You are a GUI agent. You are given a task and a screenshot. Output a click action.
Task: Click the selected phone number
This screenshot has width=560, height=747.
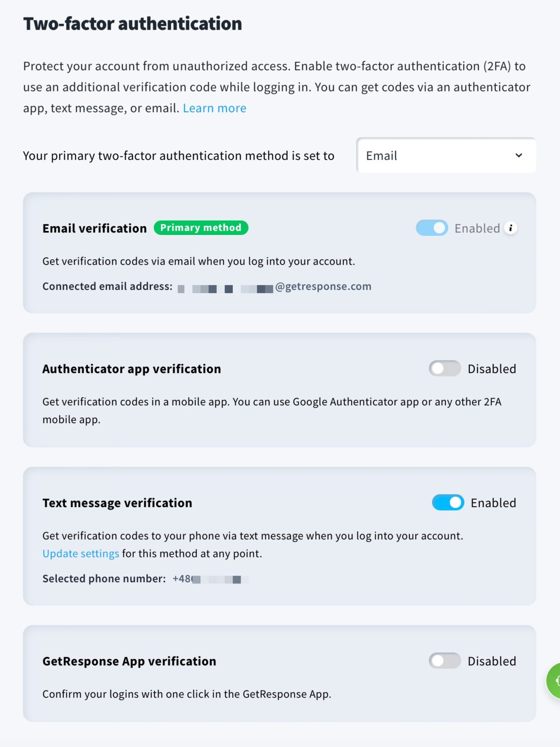click(x=209, y=579)
